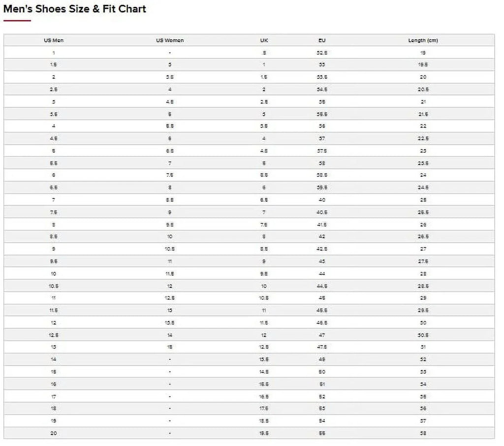Click the EU column header
The height and width of the screenshot is (446, 504).
[x=322, y=40]
